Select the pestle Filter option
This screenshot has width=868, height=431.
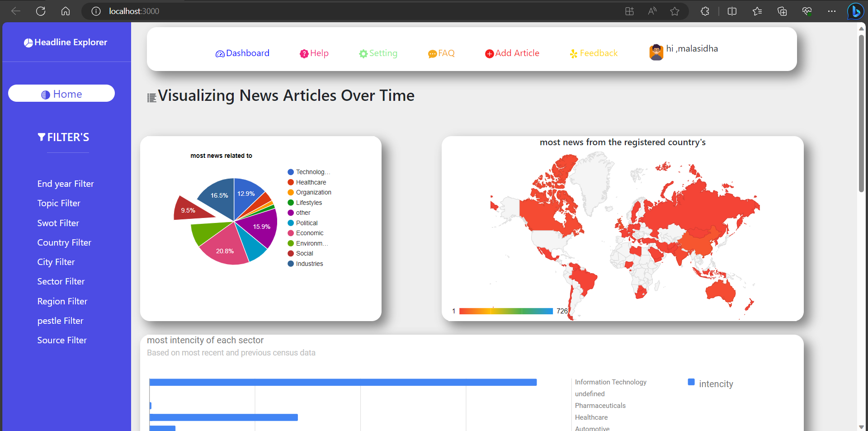tap(61, 321)
